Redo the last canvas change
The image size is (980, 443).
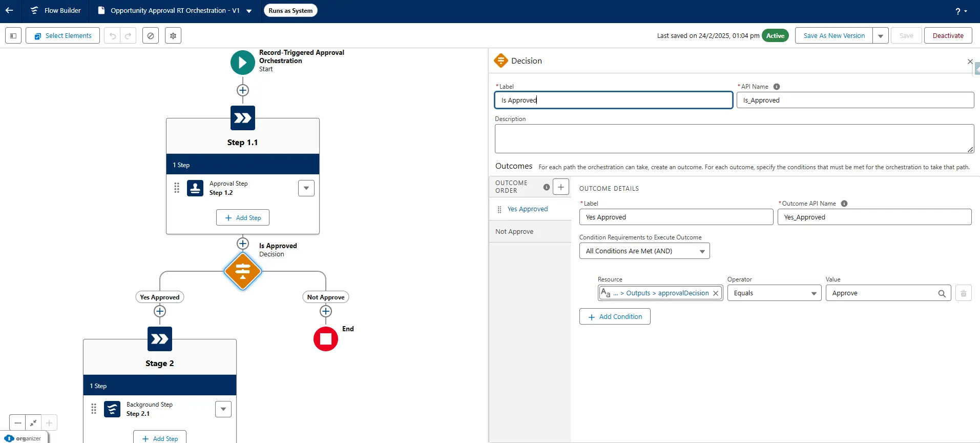click(x=128, y=36)
